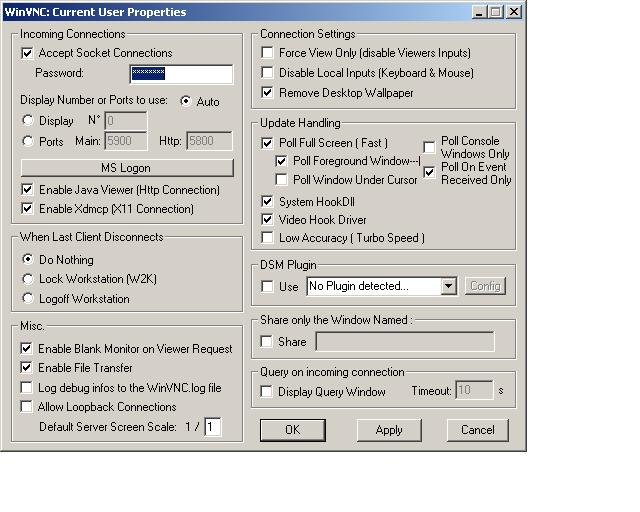
Task: Click the Password input field
Action: (181, 74)
